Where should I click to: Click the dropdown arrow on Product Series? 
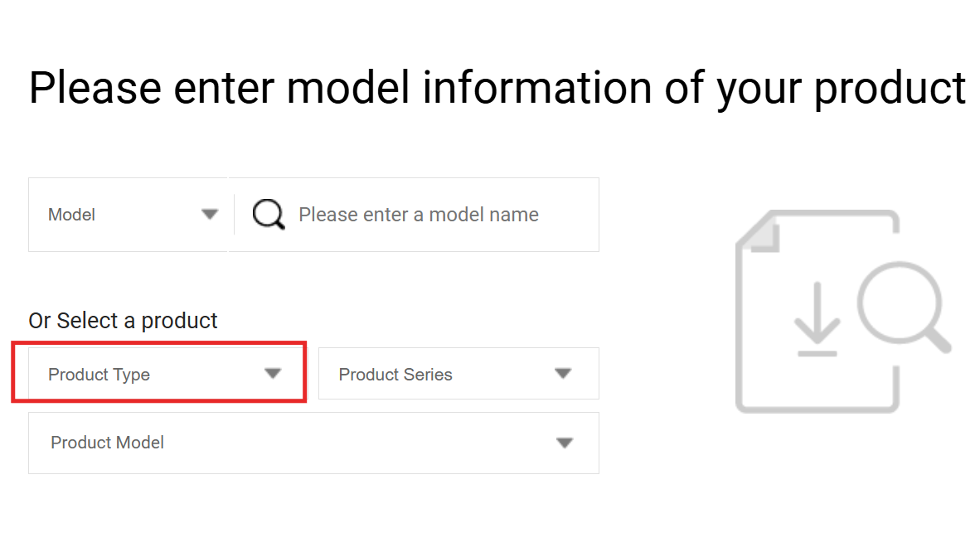pos(563,374)
